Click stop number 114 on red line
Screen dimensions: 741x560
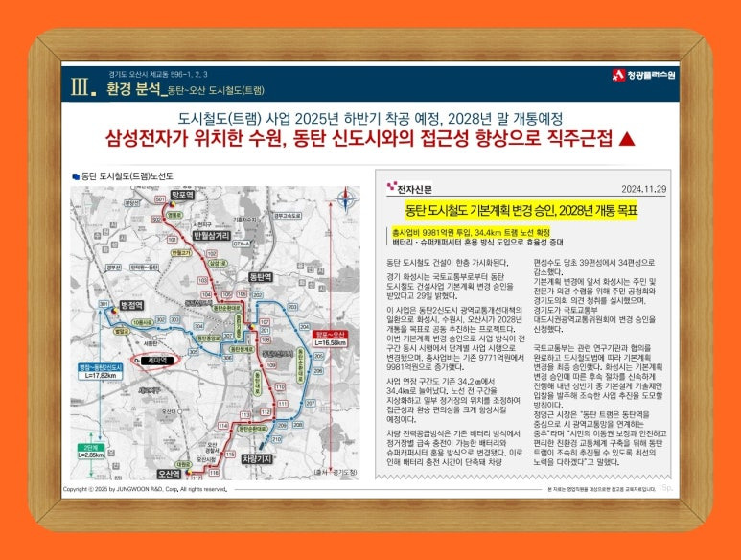(x=223, y=426)
